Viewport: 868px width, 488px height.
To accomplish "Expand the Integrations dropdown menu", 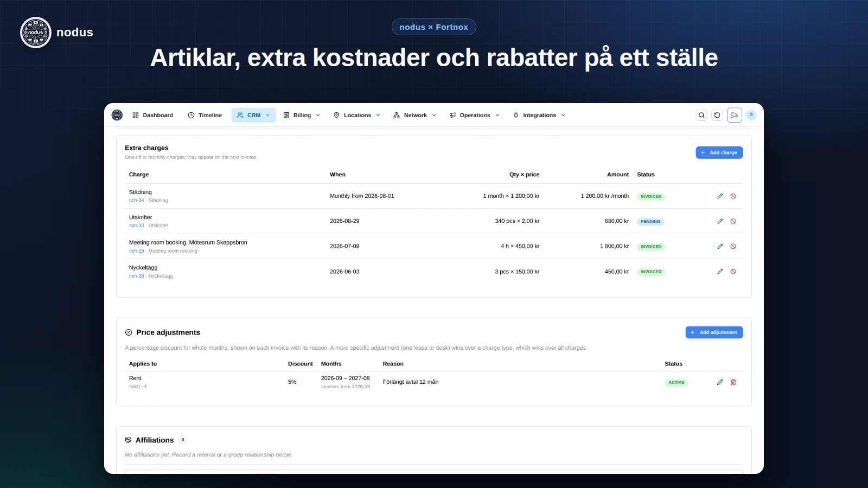I will click(539, 115).
